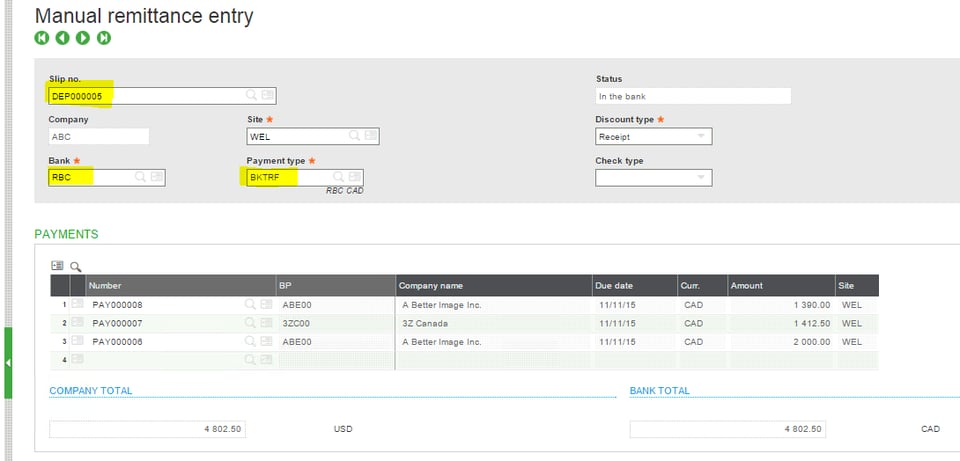Sort by BP column header
Image resolution: width=960 pixels, height=461 pixels.
(336, 285)
